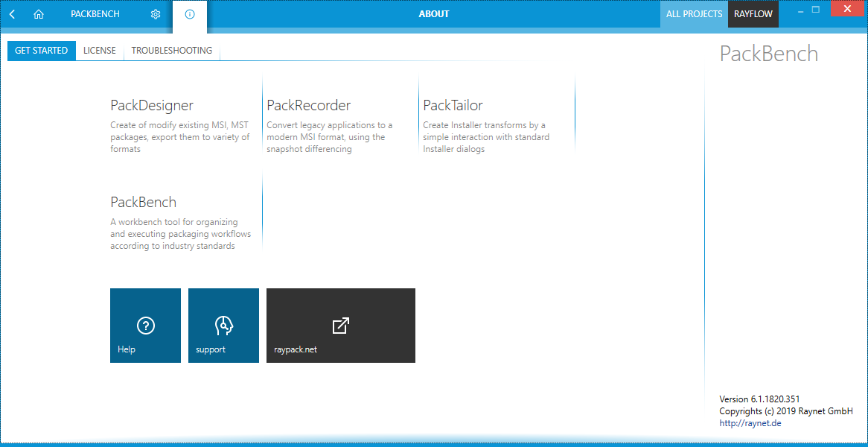
Task: Open the PackBench workbench tile
Action: click(182, 223)
